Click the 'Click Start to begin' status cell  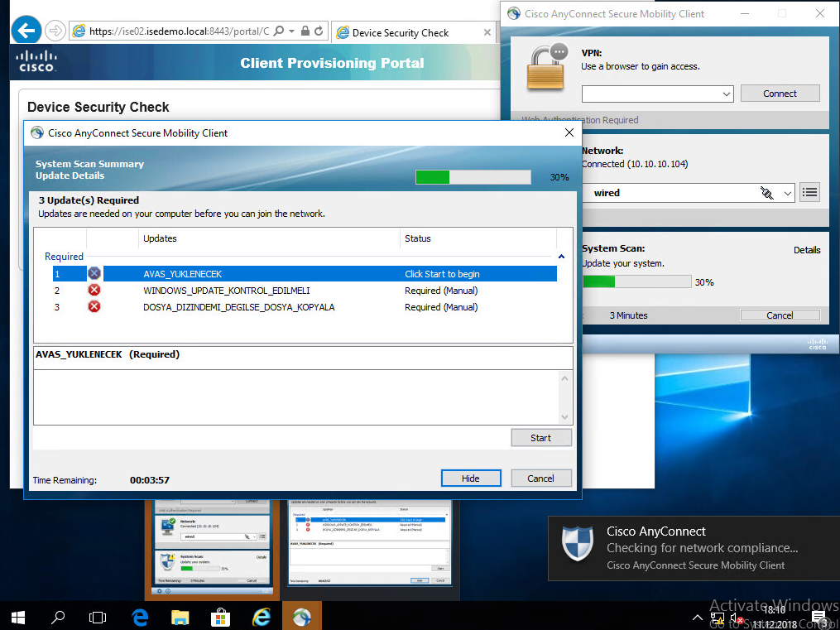442,274
